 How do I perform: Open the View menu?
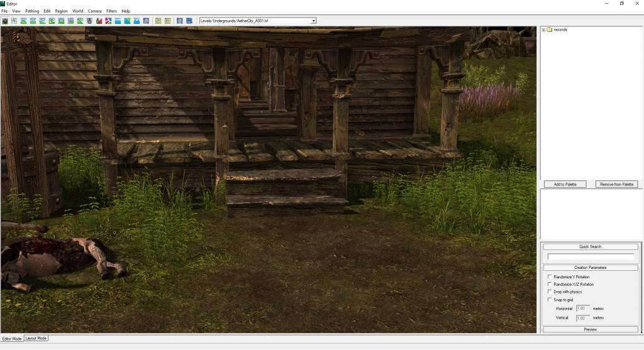[16, 11]
